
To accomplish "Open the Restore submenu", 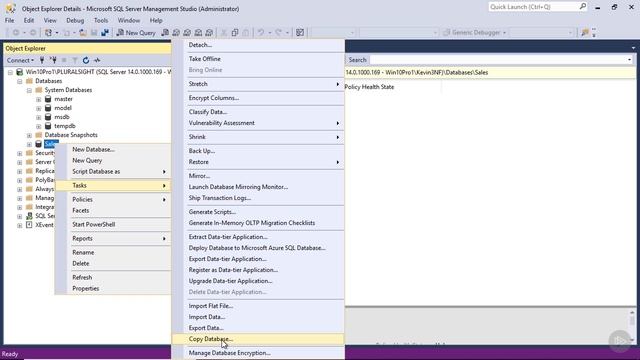I will point(258,162).
